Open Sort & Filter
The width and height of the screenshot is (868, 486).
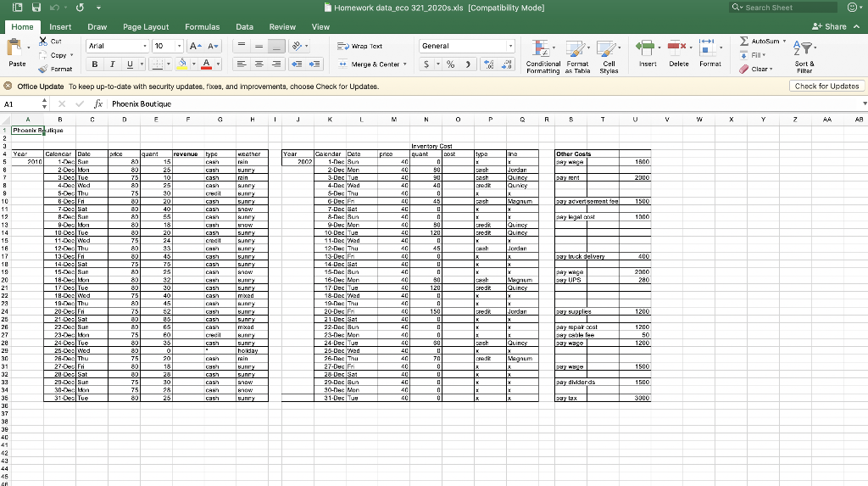click(x=804, y=57)
